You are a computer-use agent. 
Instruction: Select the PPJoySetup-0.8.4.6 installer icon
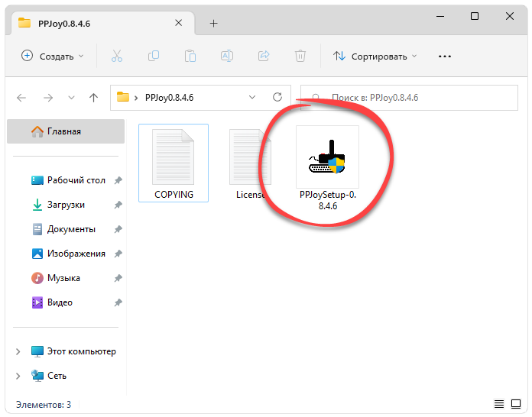click(327, 157)
